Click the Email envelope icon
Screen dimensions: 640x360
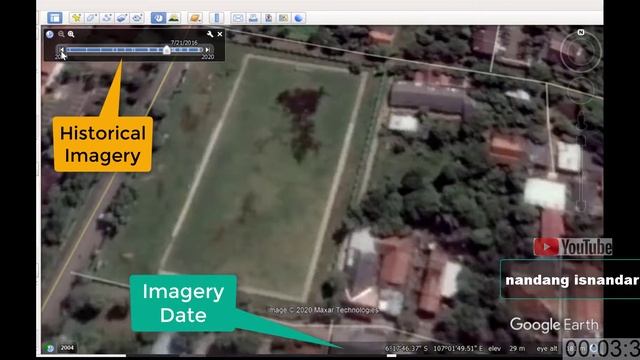coord(238,18)
